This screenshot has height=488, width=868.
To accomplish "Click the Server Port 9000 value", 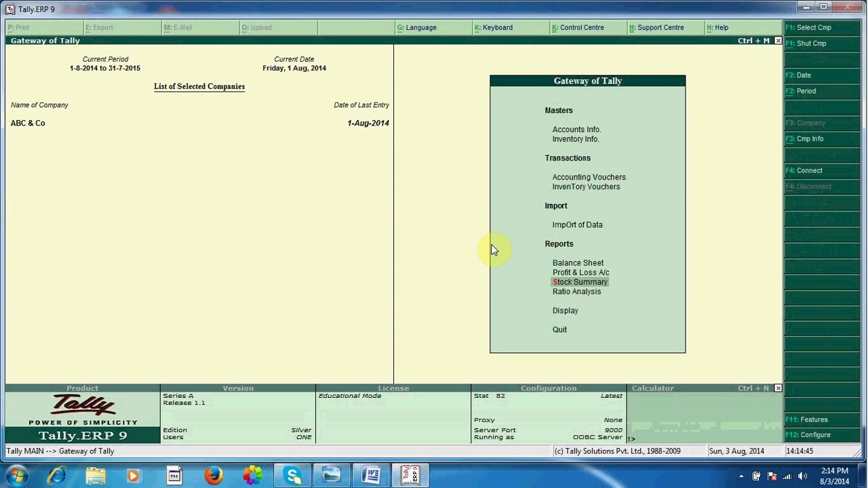I will pyautogui.click(x=613, y=430).
